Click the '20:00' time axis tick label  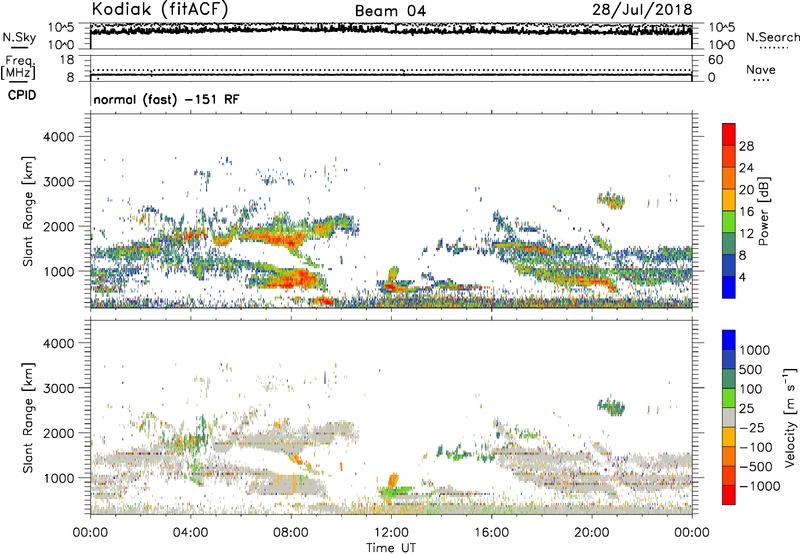(592, 533)
